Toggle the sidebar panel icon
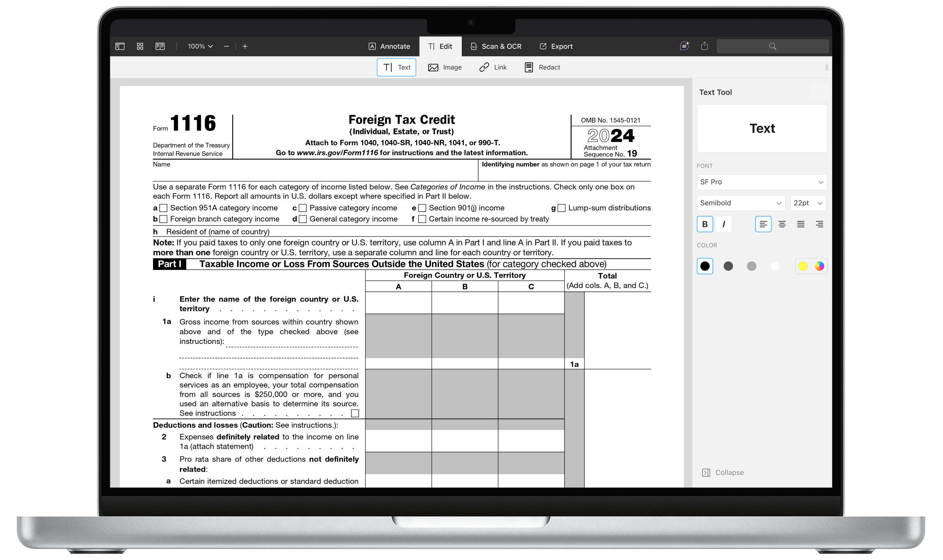This screenshot has width=943, height=560. (120, 46)
